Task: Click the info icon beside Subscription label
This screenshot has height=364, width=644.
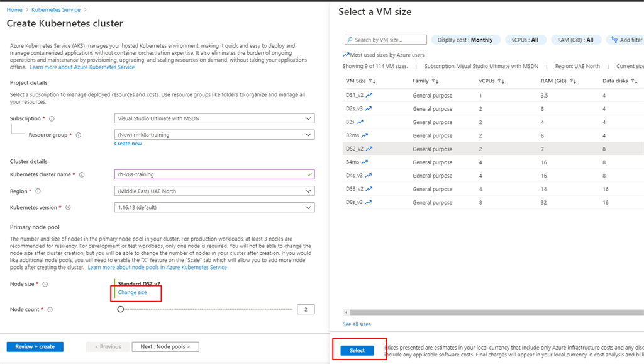Action: 52,118
